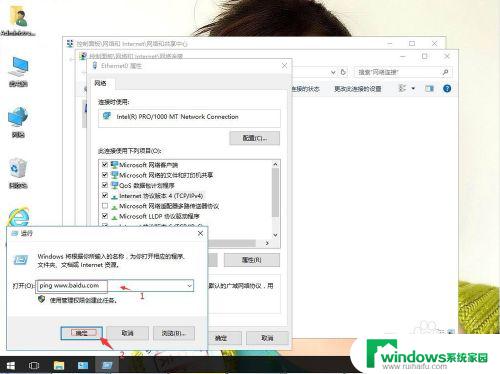Screen dimensions: 500x374
Task: Open File Explorer from the taskbar
Action: (x=59, y=366)
